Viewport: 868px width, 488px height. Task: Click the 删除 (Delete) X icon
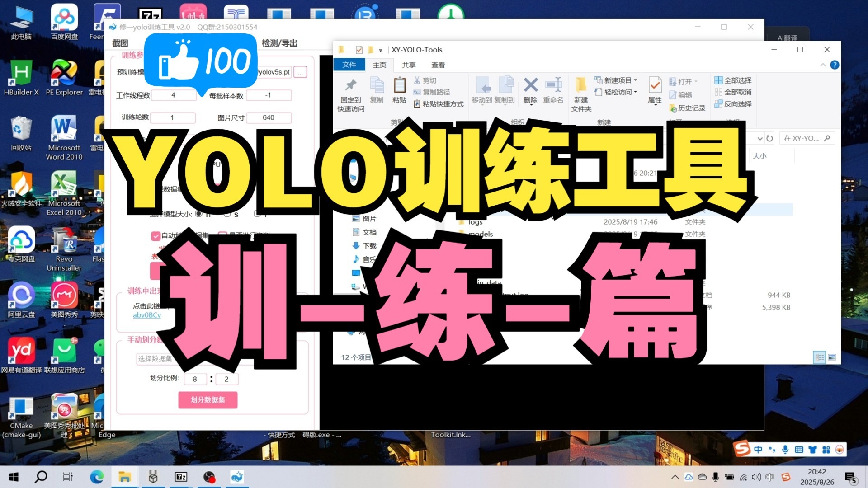tap(530, 85)
